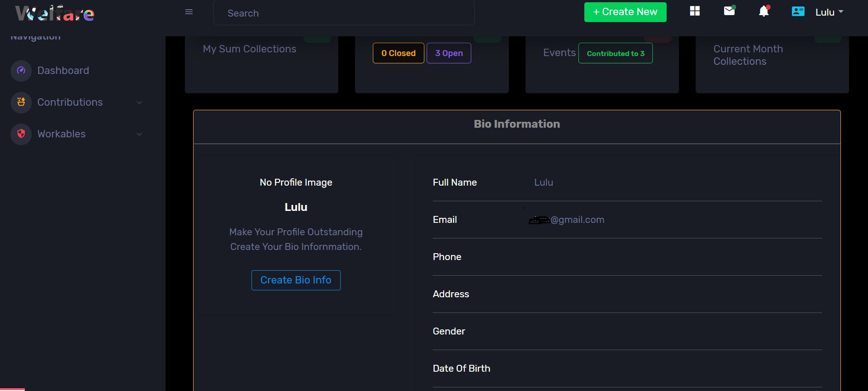Click the Welfare logo
This screenshot has height=391, width=868.
click(x=55, y=14)
